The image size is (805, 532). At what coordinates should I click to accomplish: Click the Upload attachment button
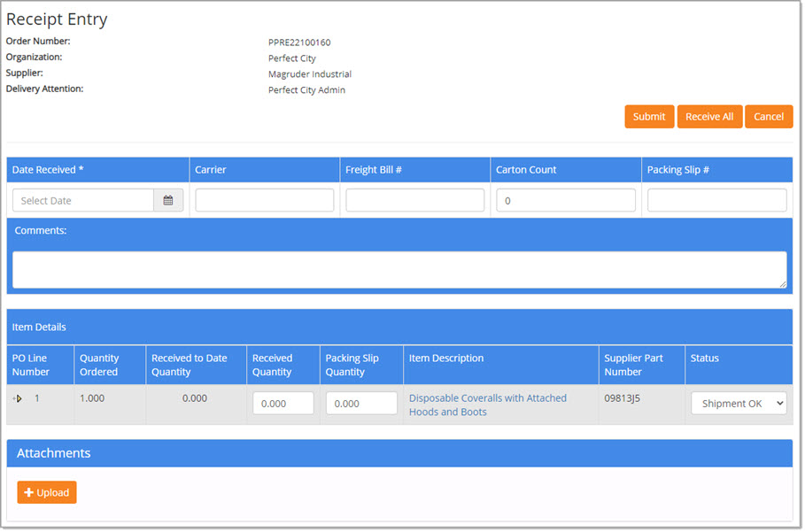pos(47,493)
